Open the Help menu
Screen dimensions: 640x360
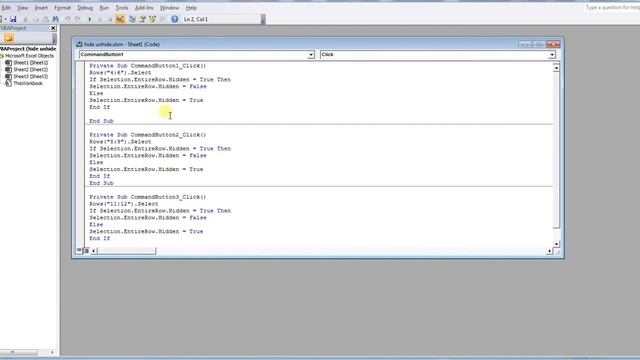coord(191,8)
